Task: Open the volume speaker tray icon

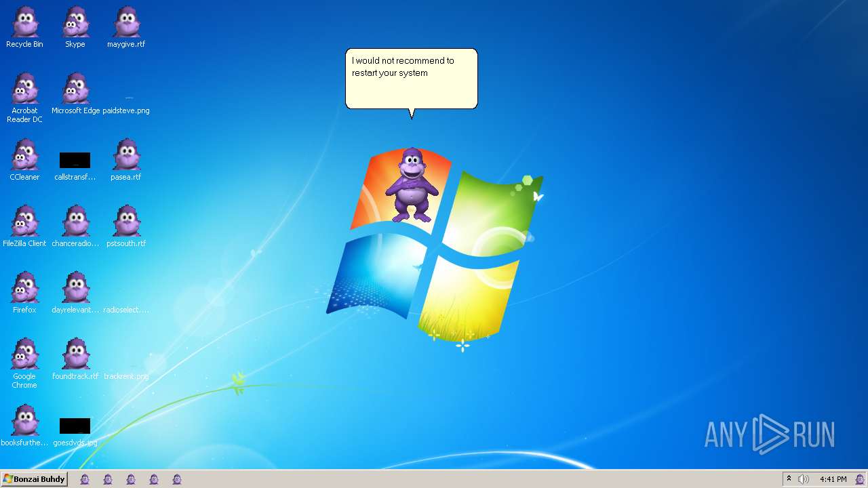Action: coord(804,479)
